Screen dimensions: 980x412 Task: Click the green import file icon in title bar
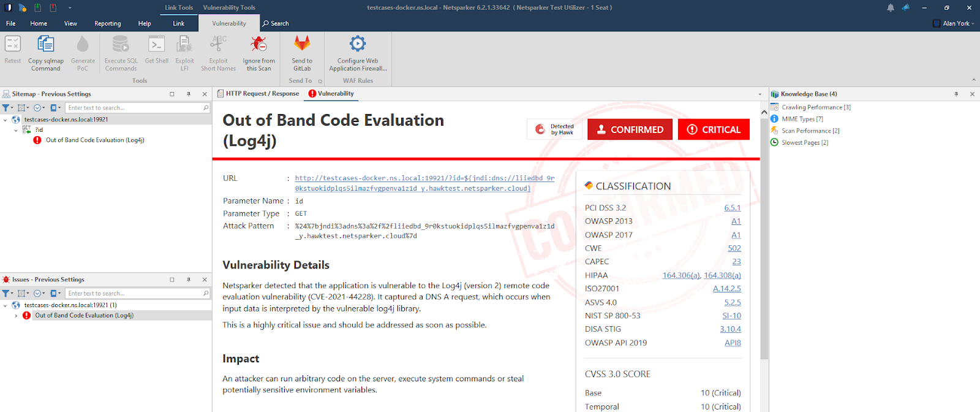38,7
